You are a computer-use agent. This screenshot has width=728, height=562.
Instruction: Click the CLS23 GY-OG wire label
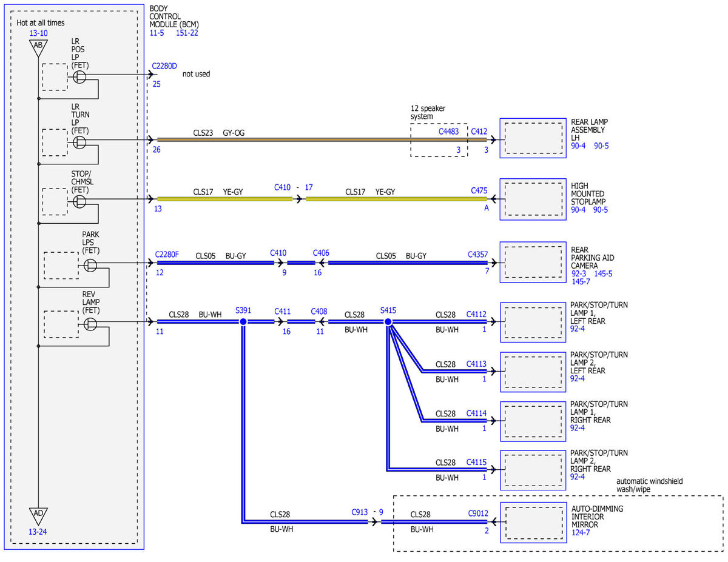(x=219, y=132)
